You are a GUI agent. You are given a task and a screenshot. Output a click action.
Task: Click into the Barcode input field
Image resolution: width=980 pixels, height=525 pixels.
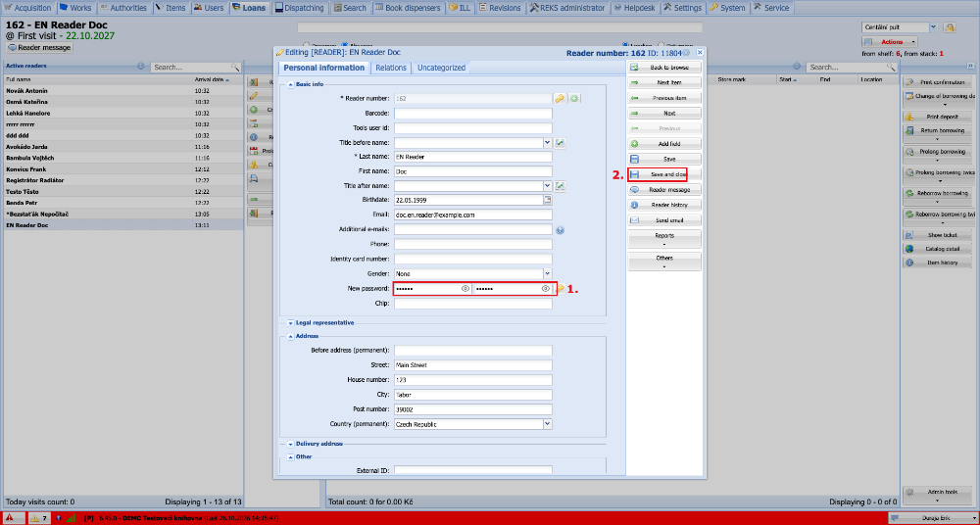(x=473, y=113)
